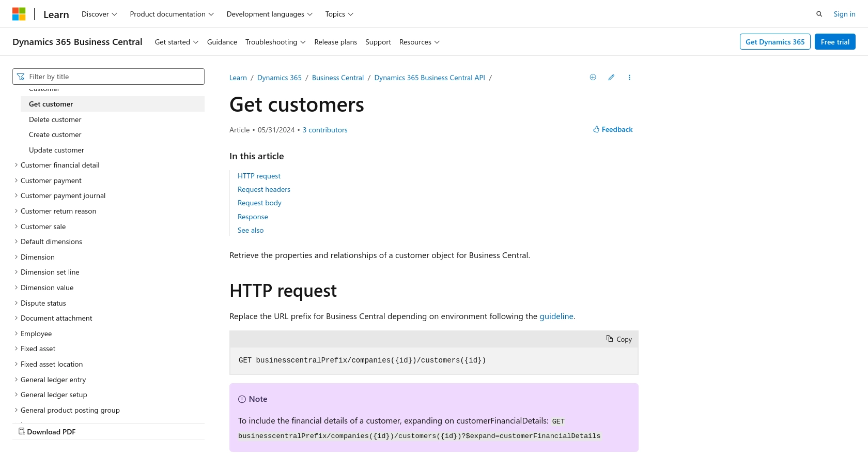Open the guideline link
The image size is (868, 453).
pos(556,316)
